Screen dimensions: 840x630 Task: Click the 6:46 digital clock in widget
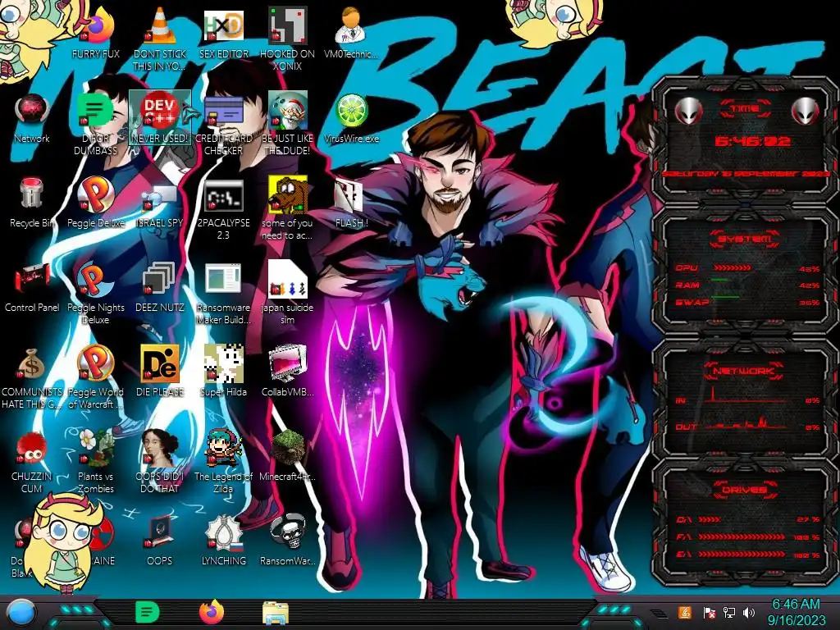pos(752,141)
